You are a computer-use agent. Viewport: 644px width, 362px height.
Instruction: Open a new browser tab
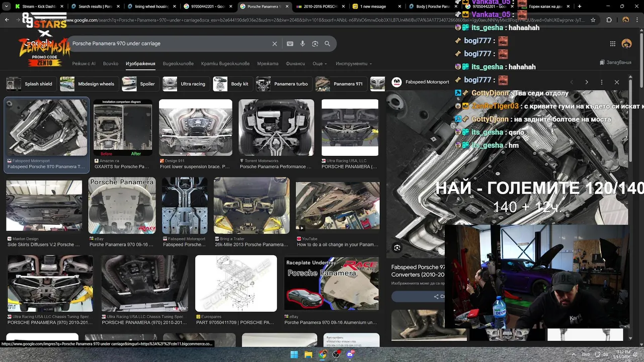click(x=580, y=7)
